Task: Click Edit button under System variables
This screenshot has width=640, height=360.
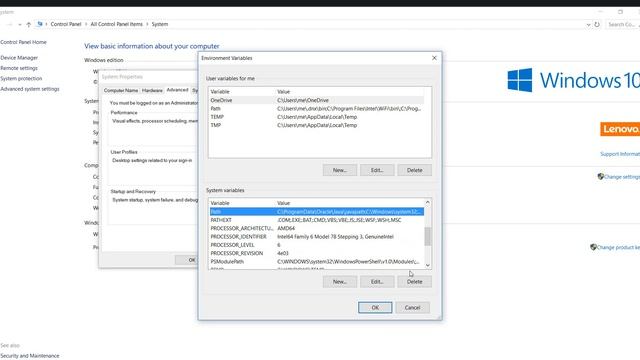Action: 377,282
